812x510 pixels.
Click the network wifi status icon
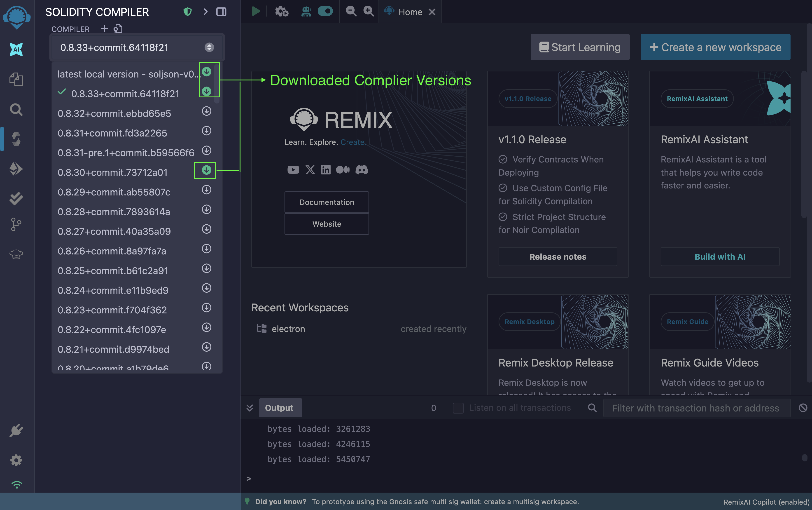(x=16, y=484)
